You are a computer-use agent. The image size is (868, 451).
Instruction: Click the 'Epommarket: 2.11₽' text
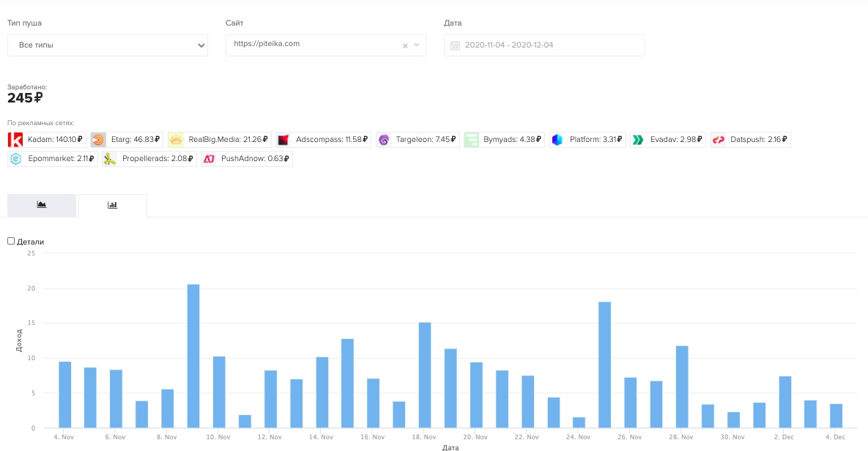click(x=61, y=159)
